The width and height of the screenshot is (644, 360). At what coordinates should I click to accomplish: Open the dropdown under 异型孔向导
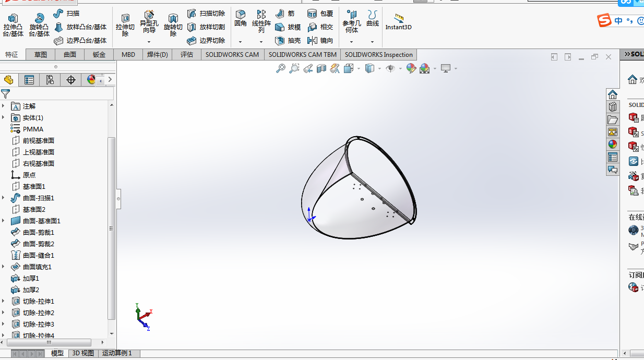tap(149, 42)
